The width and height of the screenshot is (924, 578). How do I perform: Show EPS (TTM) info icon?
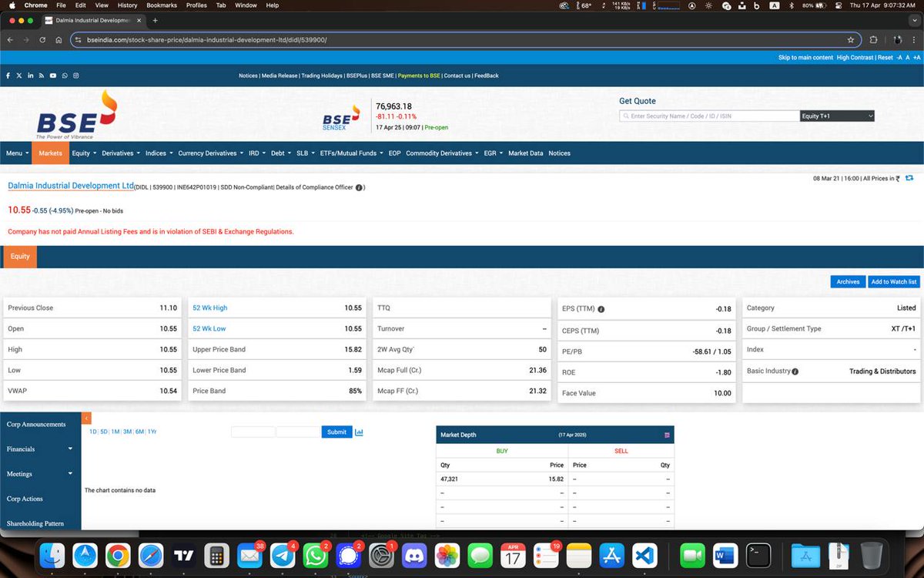[x=601, y=309]
